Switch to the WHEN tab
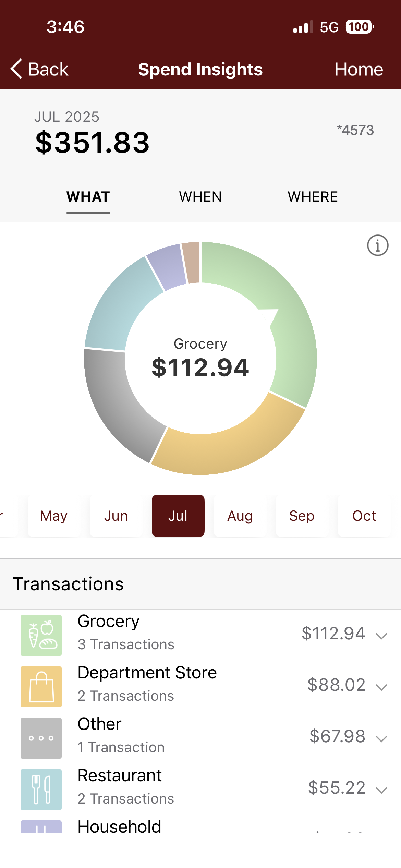 (x=200, y=197)
